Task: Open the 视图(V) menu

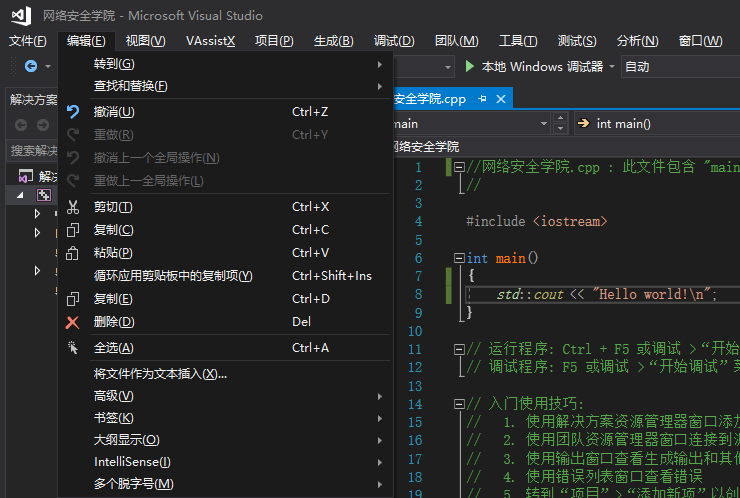Action: click(145, 41)
